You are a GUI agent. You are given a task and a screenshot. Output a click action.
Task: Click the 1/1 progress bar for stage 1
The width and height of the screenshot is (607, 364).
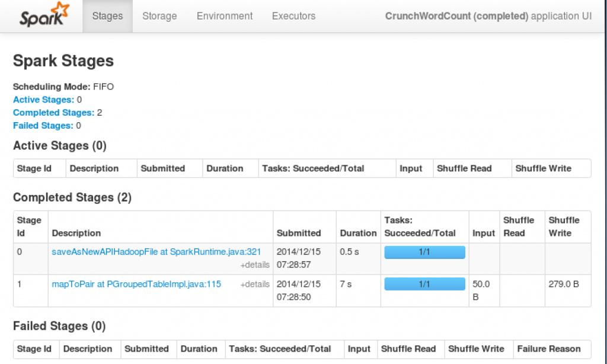click(x=424, y=284)
